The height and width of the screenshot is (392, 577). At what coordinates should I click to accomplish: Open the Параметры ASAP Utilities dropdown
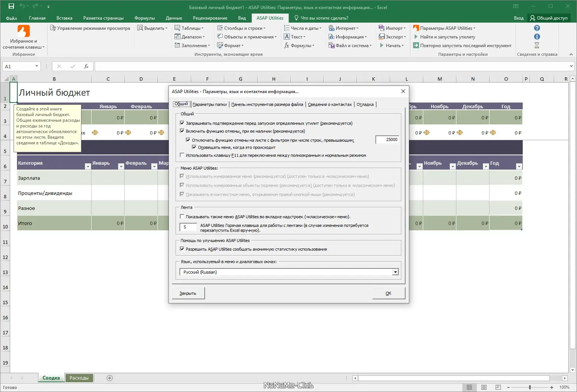point(444,28)
